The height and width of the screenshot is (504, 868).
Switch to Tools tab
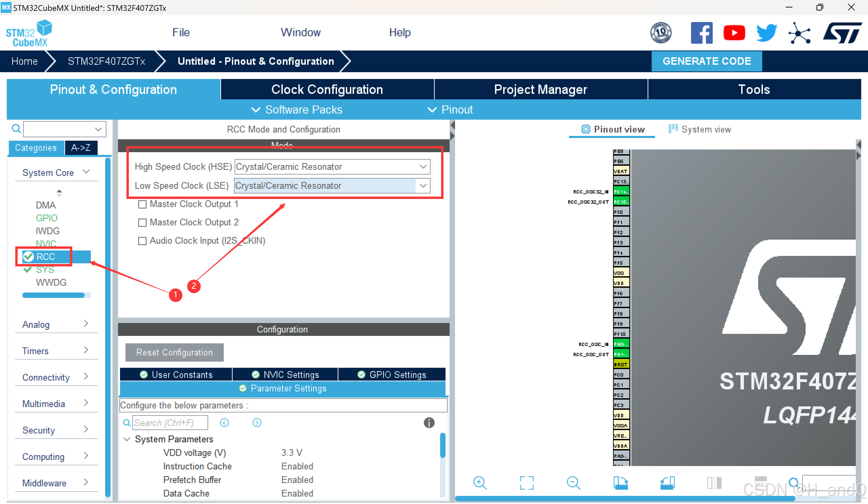tap(754, 89)
